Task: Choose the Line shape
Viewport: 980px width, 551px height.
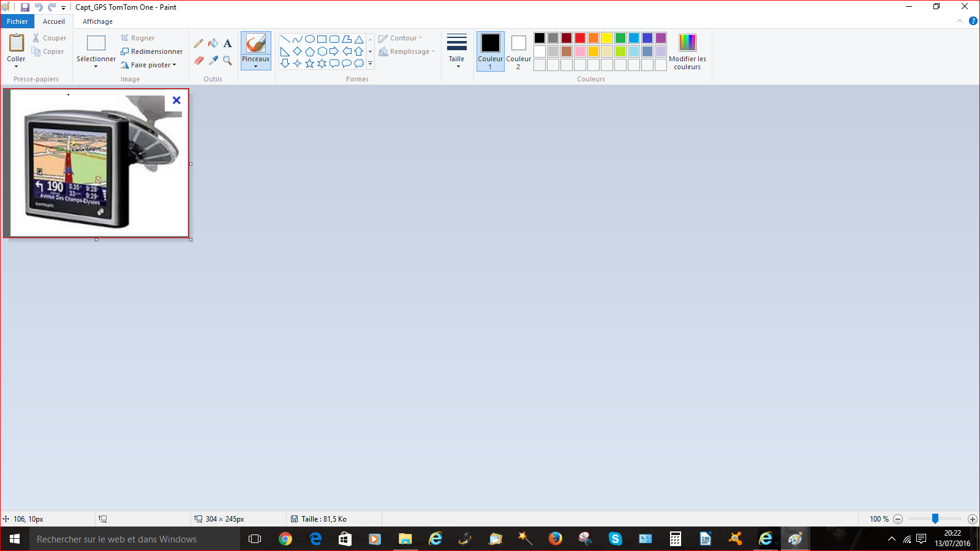Action: coord(285,39)
